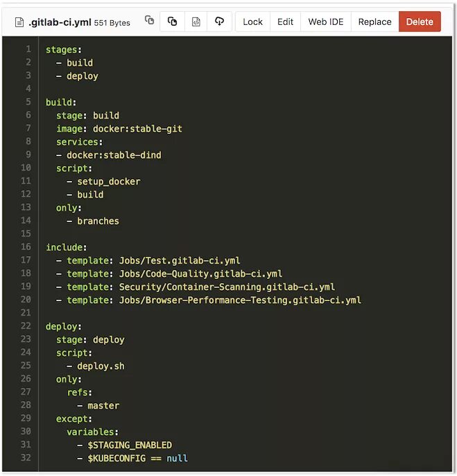457x476 pixels.
Task: Click the .gitlab-ci.yml file name
Action: [60, 22]
